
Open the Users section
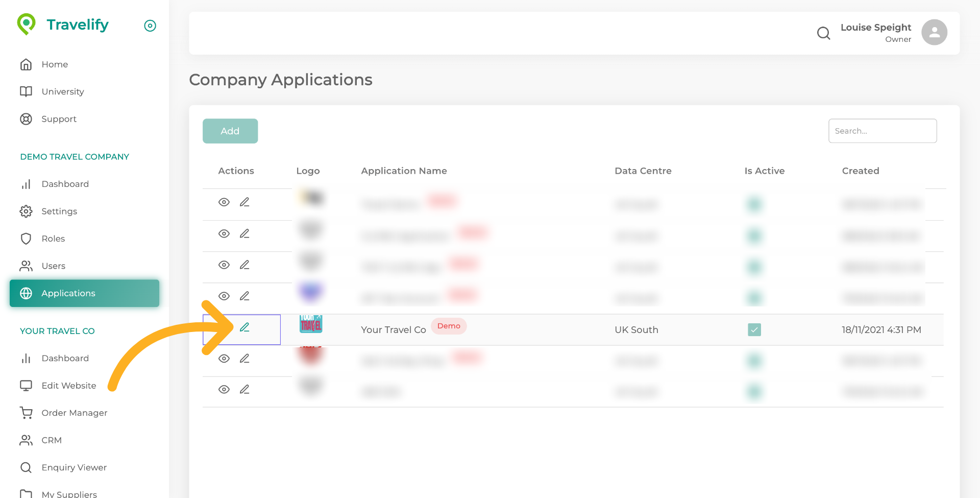(53, 266)
